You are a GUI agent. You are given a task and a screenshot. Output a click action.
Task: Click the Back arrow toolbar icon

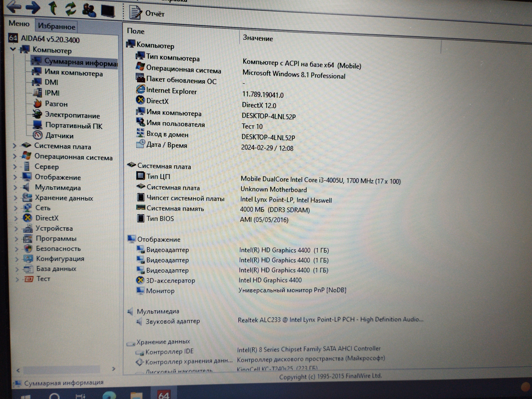pyautogui.click(x=14, y=7)
